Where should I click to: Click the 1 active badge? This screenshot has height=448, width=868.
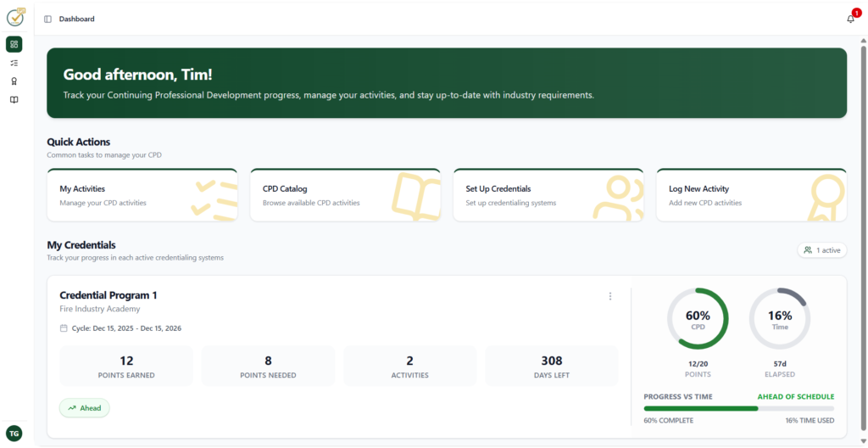(x=822, y=250)
